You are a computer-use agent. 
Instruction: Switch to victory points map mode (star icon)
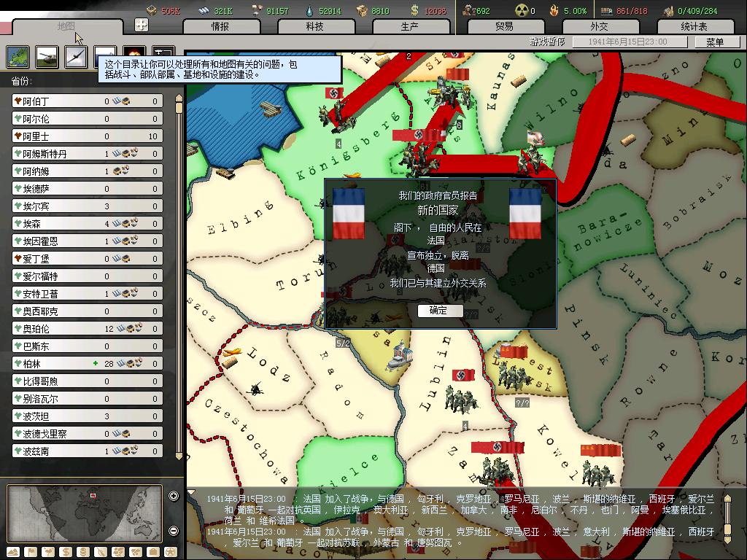(171, 553)
